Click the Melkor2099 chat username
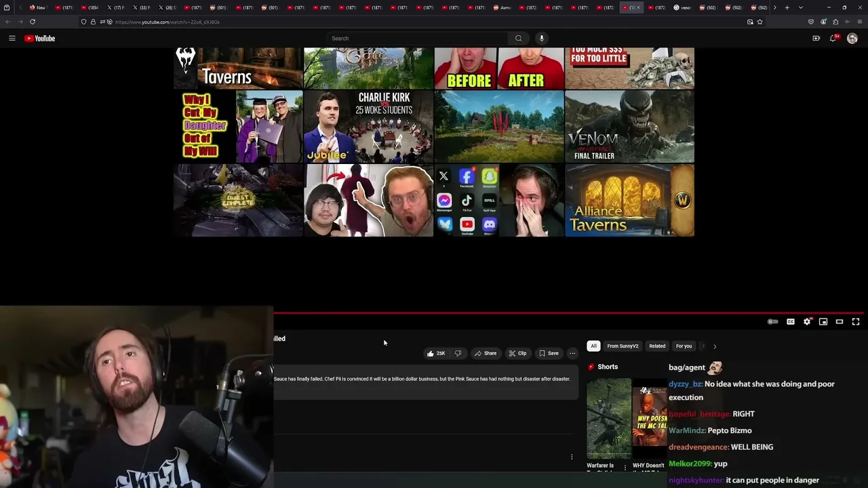Image resolution: width=868 pixels, height=488 pixels. pyautogui.click(x=689, y=464)
